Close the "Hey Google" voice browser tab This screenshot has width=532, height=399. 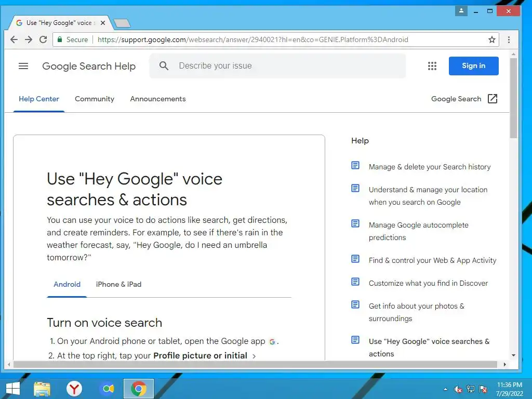tap(103, 23)
